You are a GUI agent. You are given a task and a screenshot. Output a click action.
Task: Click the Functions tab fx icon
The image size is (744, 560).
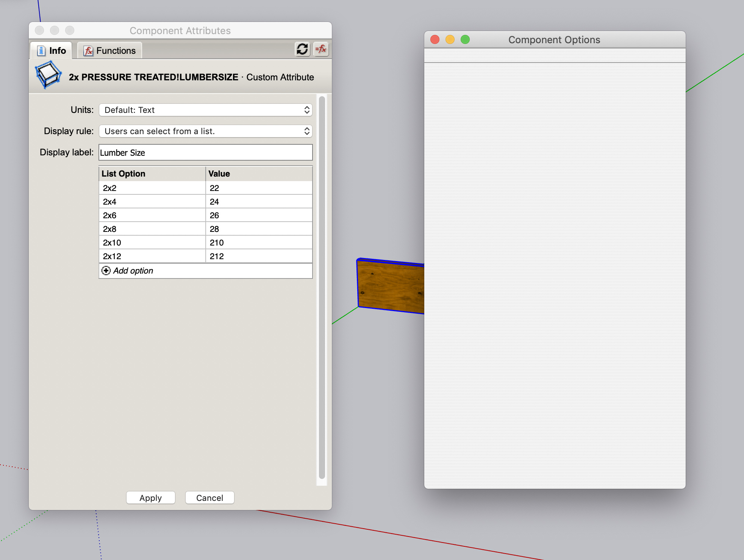pos(88,51)
